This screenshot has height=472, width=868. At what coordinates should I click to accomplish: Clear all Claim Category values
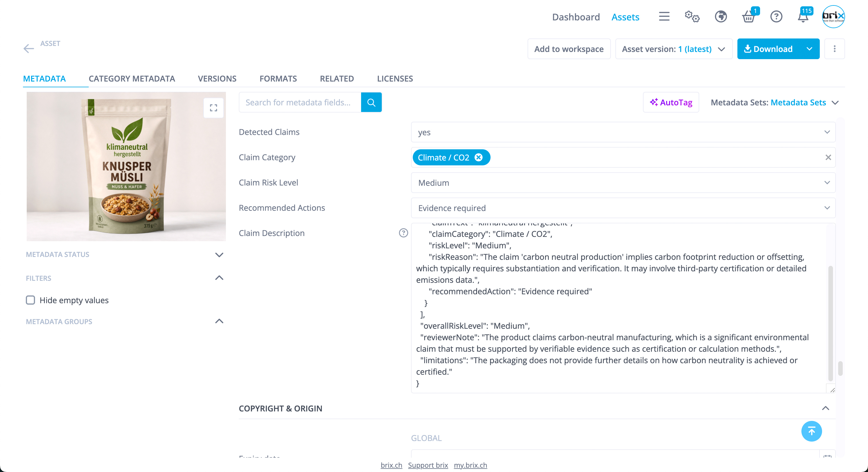pos(828,157)
